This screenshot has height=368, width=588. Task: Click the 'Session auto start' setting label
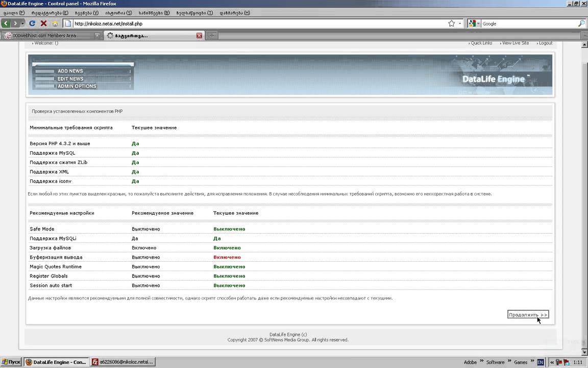[51, 285]
